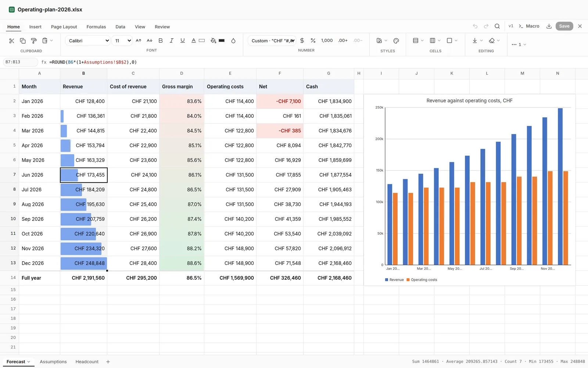Viewport: 588px width, 368px height.
Task: Open the cell borders square icon
Action: pos(449,41)
